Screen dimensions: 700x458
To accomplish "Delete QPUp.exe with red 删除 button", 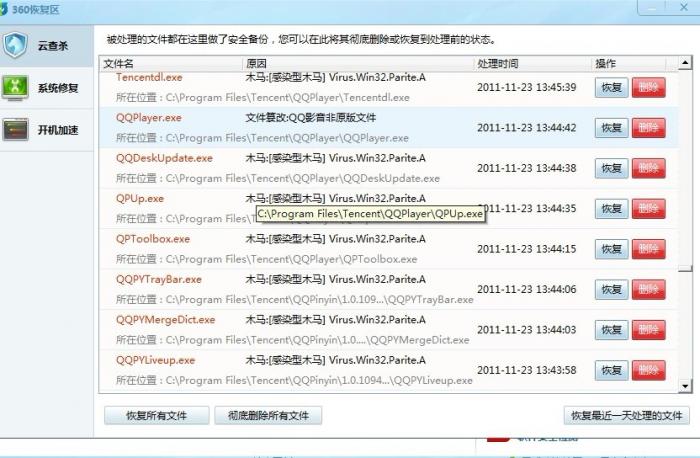I will 648,209.
